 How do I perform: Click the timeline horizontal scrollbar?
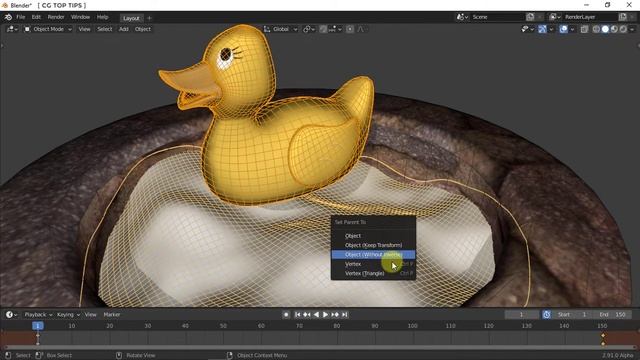coord(320,348)
